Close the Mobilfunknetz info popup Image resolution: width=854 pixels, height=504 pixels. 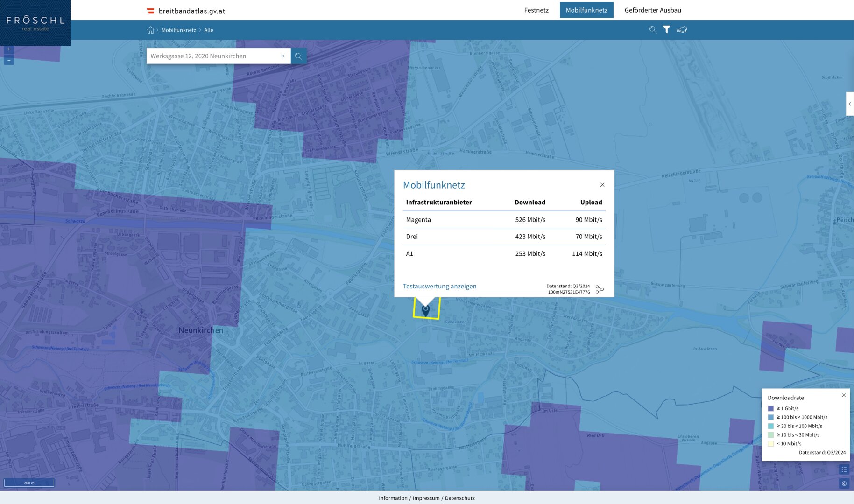click(602, 185)
